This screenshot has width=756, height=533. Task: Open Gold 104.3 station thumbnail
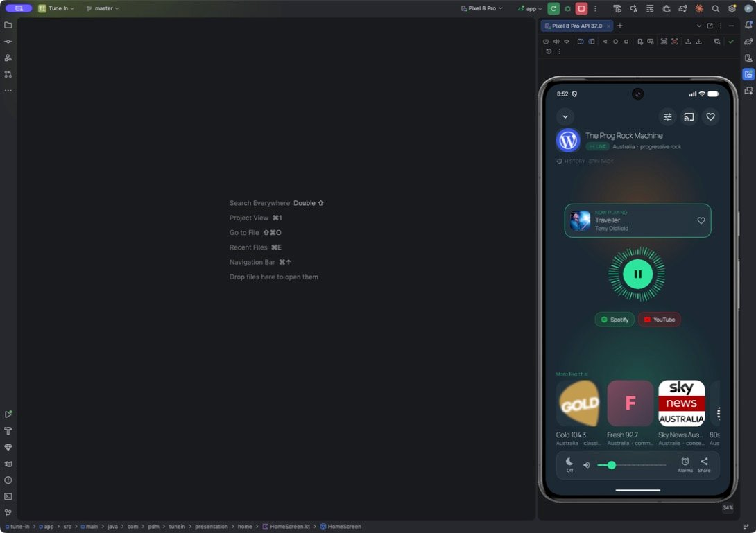(x=579, y=403)
